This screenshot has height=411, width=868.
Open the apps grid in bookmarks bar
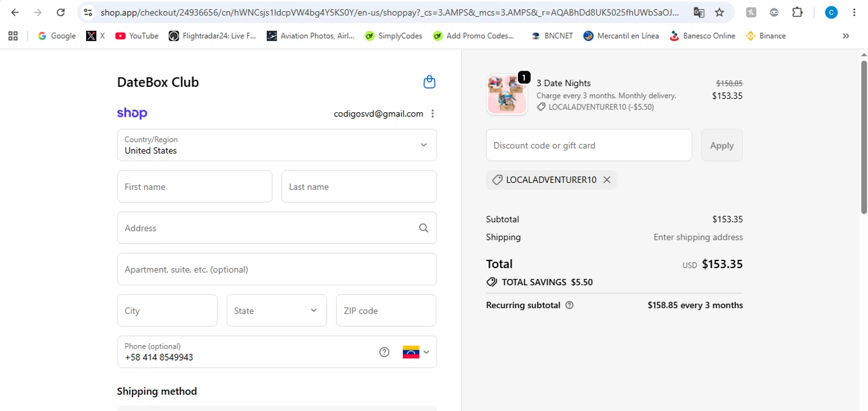[13, 36]
